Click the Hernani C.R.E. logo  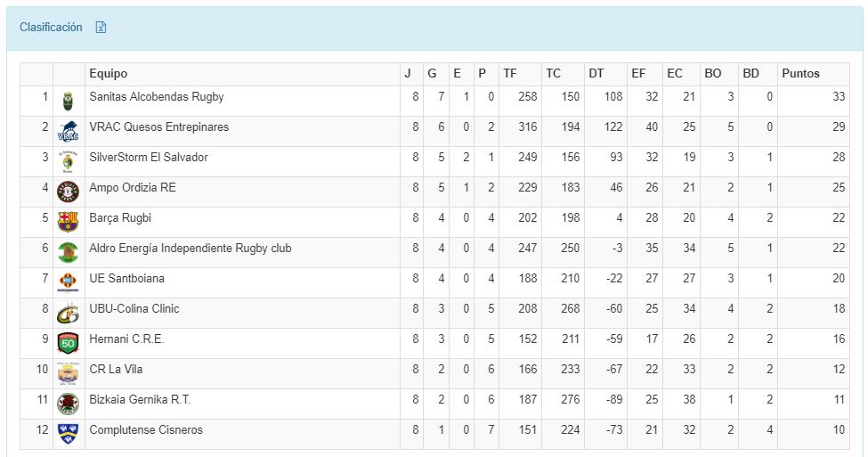pyautogui.click(x=69, y=343)
